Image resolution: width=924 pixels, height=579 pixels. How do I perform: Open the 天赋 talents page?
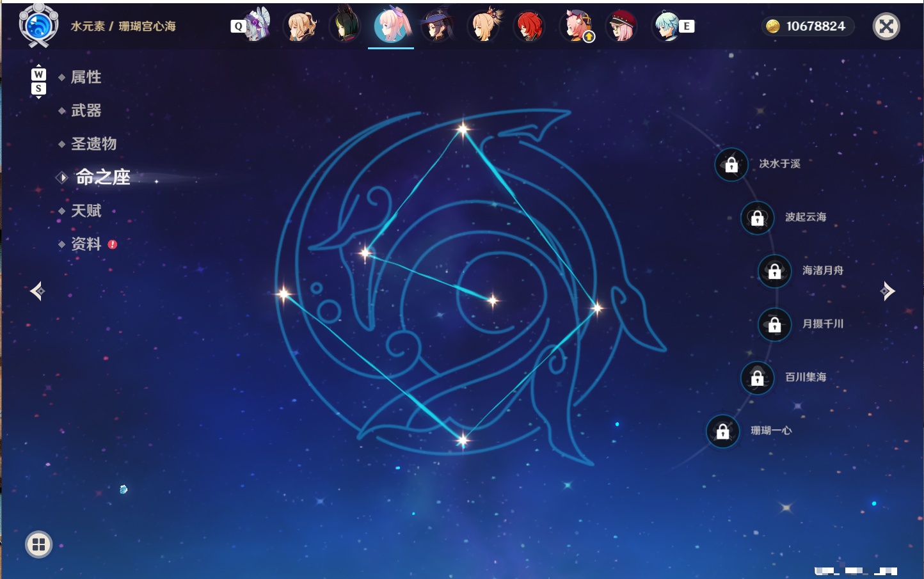(x=86, y=210)
